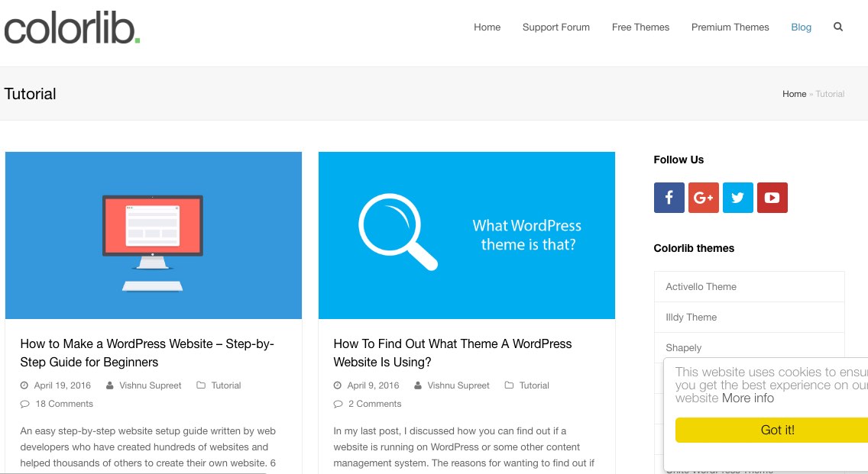Click the April 19, 2016 date text

coord(63,385)
